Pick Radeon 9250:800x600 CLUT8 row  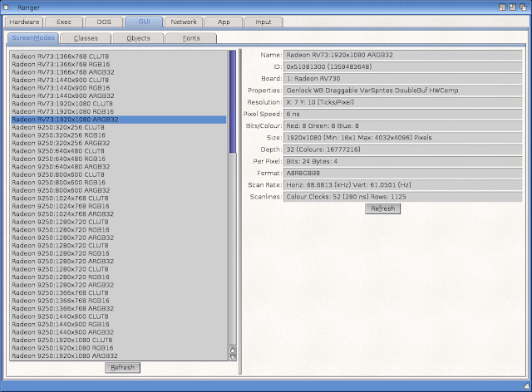(x=119, y=174)
